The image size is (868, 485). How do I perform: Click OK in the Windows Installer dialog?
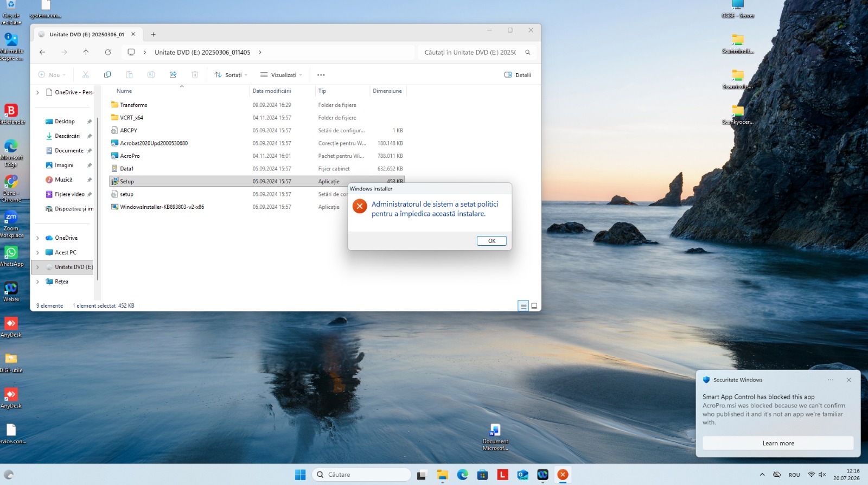(x=492, y=241)
